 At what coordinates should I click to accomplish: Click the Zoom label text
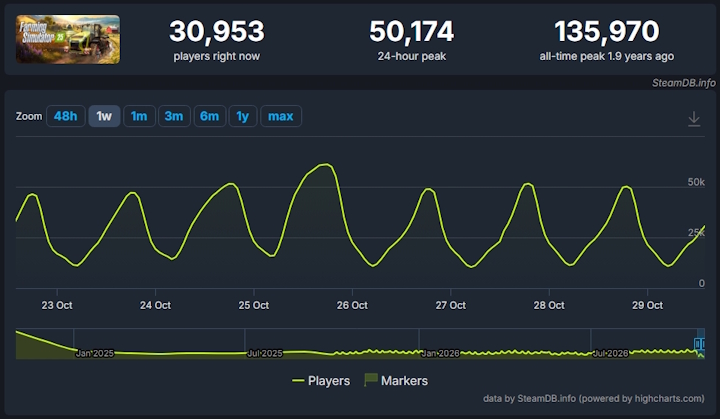[29, 116]
